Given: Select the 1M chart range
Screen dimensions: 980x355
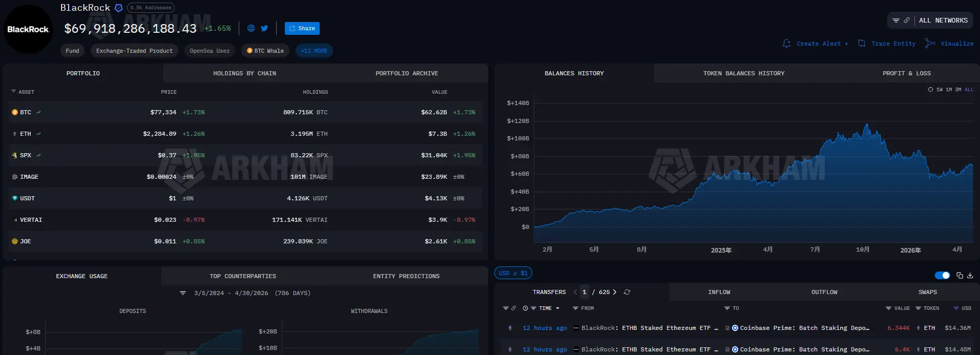Looking at the screenshot, I should click(949, 90).
